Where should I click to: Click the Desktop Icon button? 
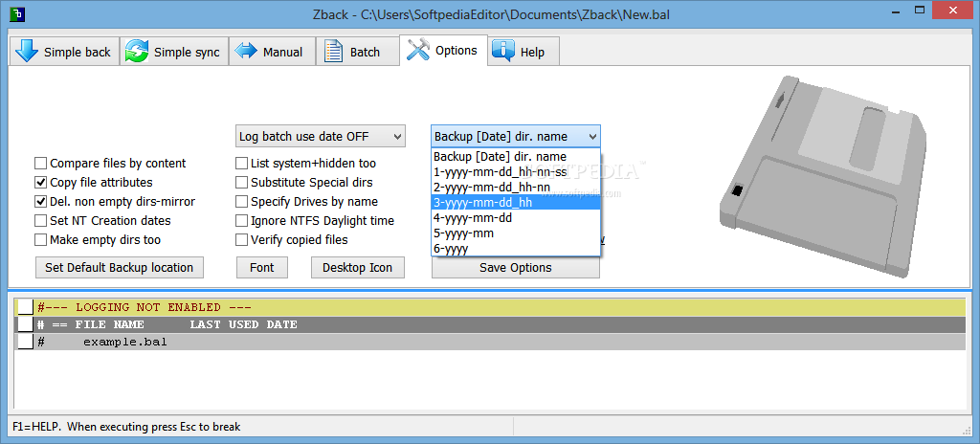click(x=358, y=268)
